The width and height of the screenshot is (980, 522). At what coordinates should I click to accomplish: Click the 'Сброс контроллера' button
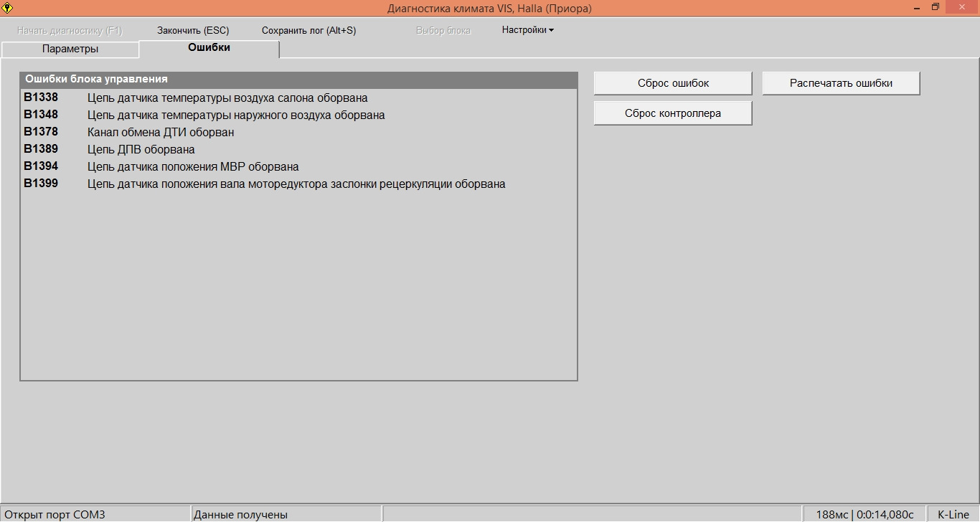673,113
